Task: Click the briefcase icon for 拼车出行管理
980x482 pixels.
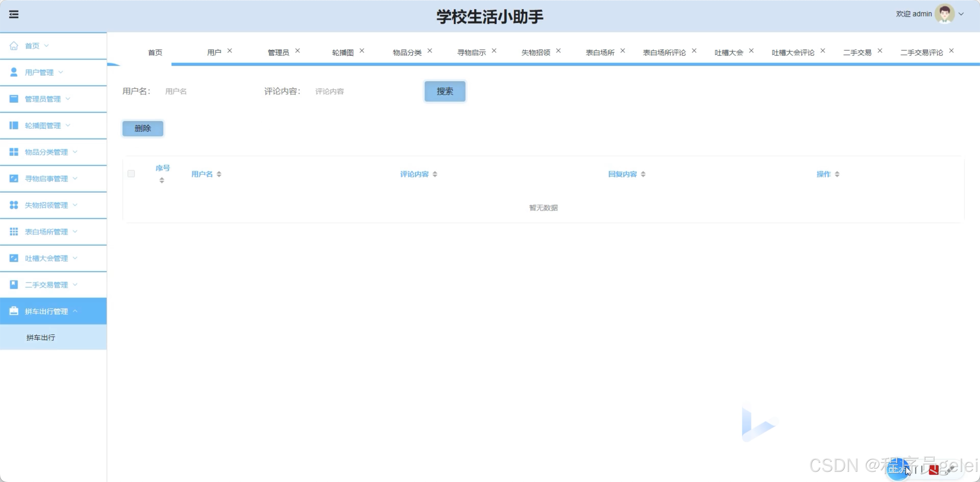Action: [14, 311]
